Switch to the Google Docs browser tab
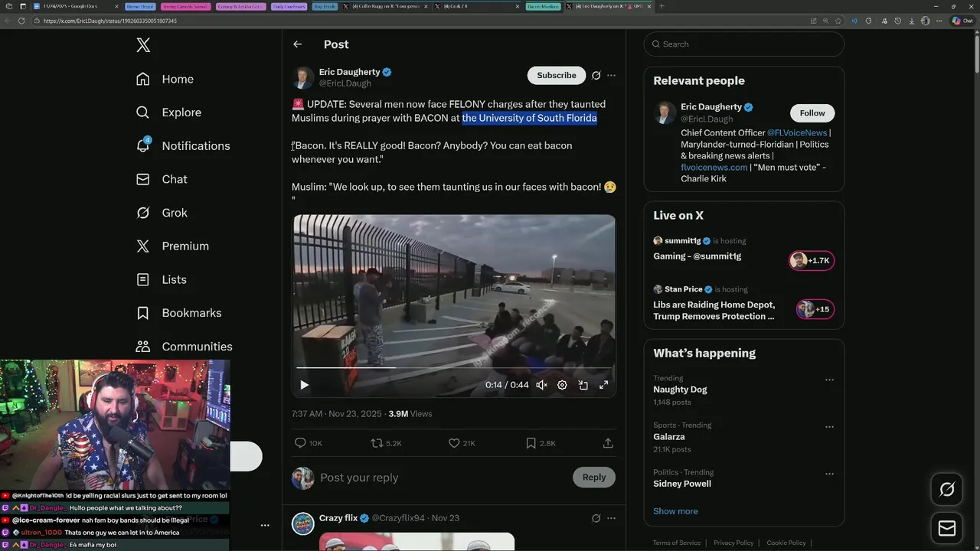The image size is (980, 551). click(74, 6)
